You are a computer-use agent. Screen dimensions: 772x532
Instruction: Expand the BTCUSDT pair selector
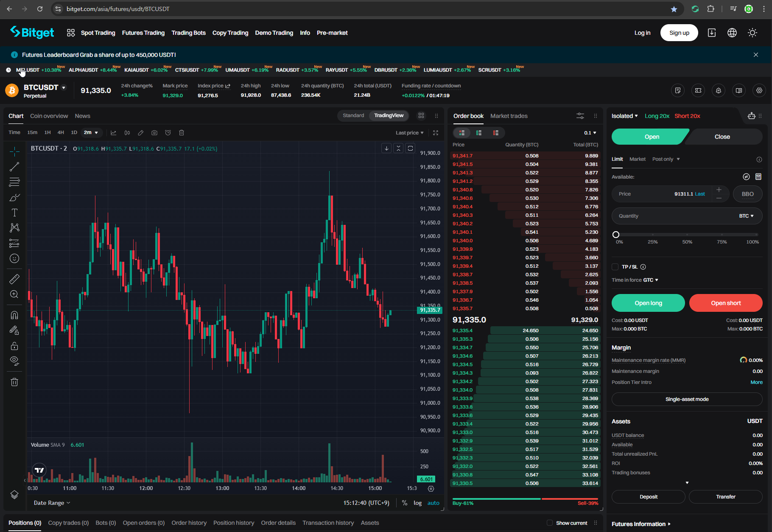(64, 87)
